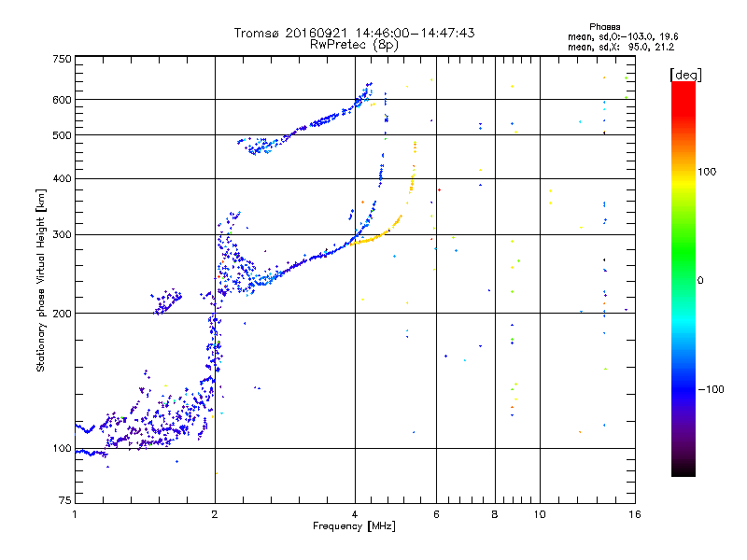Click the y-axis tick label "300"

62,235
